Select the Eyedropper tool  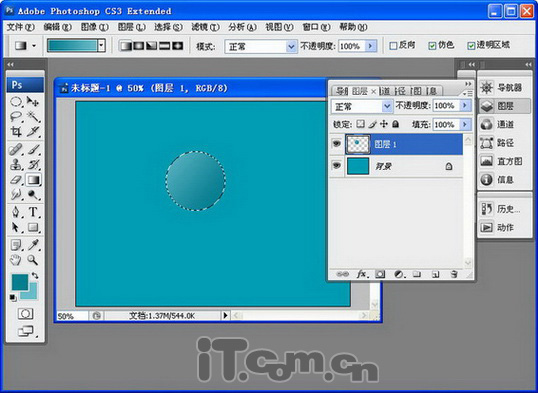(x=33, y=245)
